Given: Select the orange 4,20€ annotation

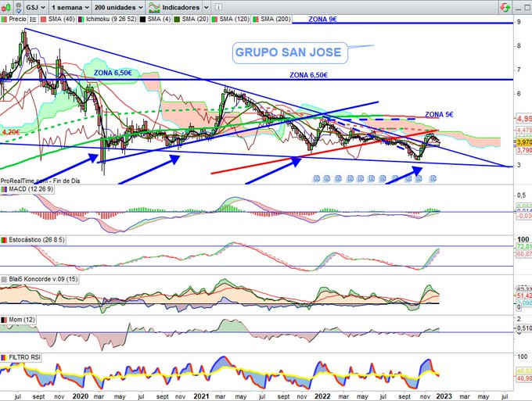Looking at the screenshot, I should (x=11, y=132).
